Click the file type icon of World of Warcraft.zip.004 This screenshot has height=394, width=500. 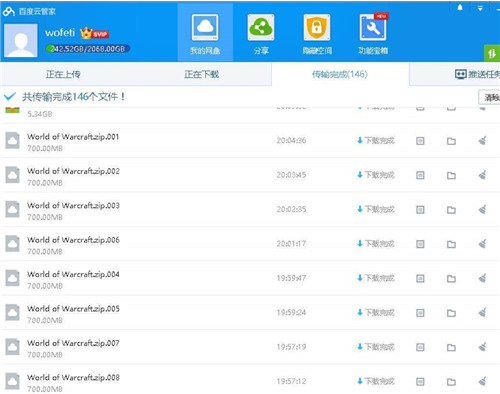point(12,278)
